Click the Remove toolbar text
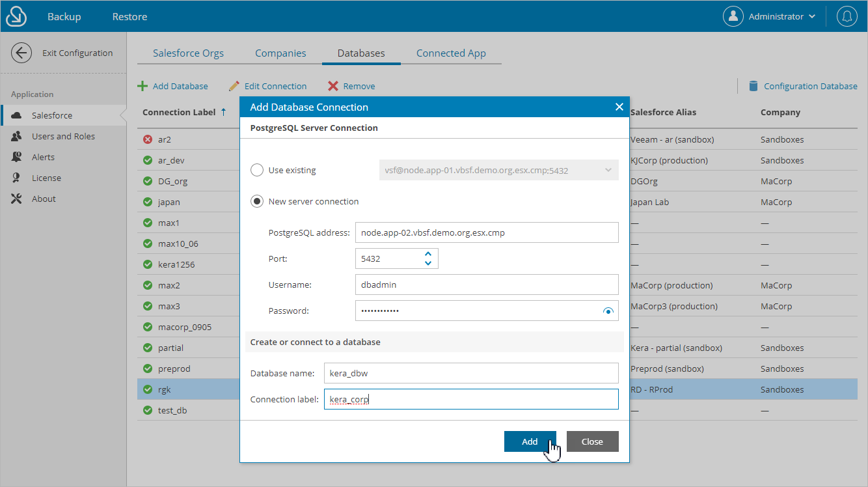This screenshot has width=868, height=487. coord(359,86)
